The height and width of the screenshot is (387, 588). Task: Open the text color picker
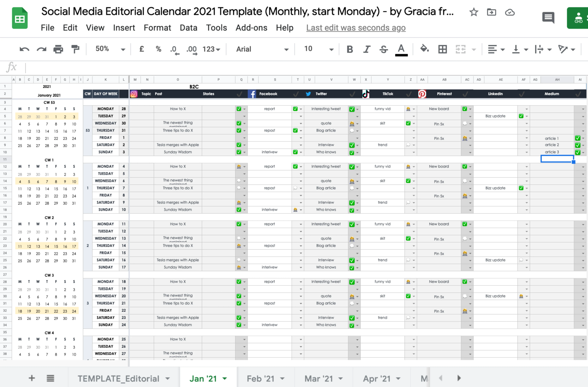click(401, 49)
